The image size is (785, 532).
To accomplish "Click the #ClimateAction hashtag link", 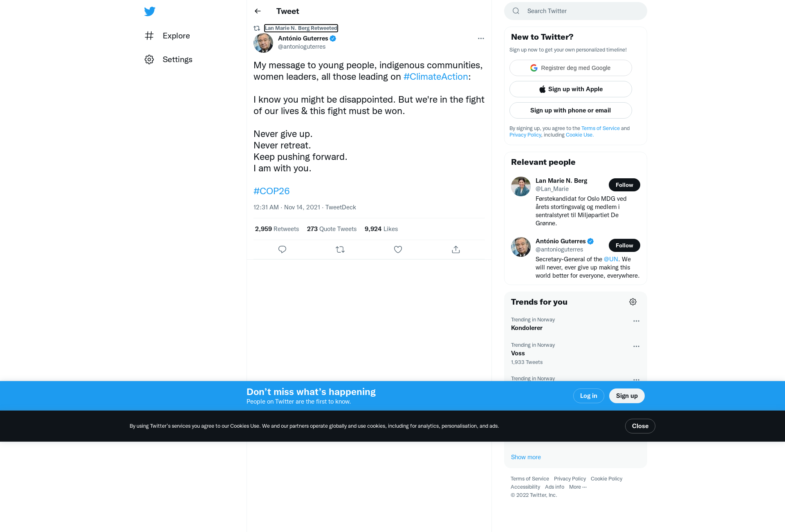I will (x=435, y=77).
